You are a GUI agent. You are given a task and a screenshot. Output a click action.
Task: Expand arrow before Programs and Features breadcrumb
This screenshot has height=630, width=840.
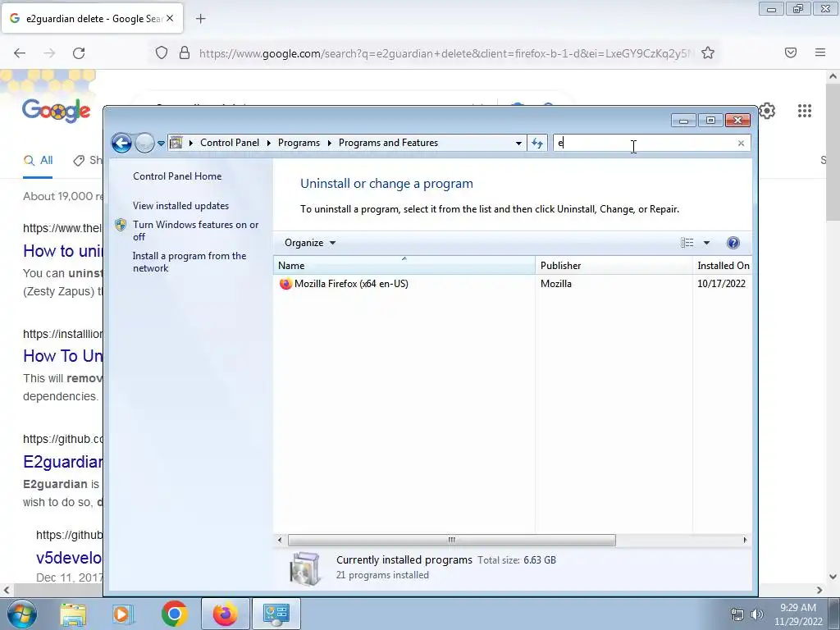tap(330, 143)
